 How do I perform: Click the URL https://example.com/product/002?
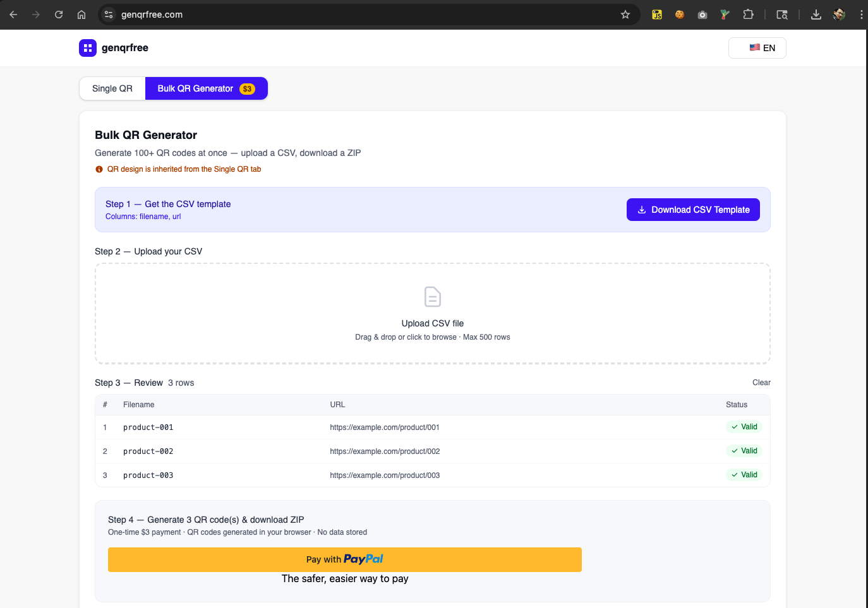(x=385, y=451)
